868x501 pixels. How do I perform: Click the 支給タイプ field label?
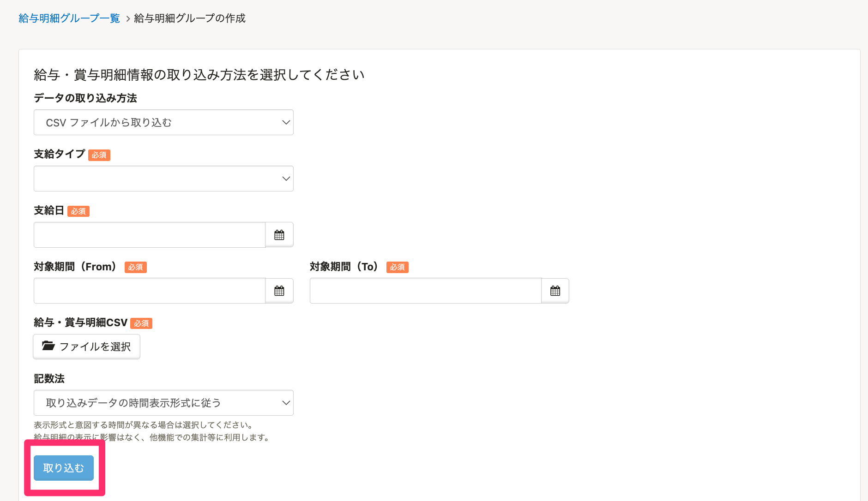(60, 154)
